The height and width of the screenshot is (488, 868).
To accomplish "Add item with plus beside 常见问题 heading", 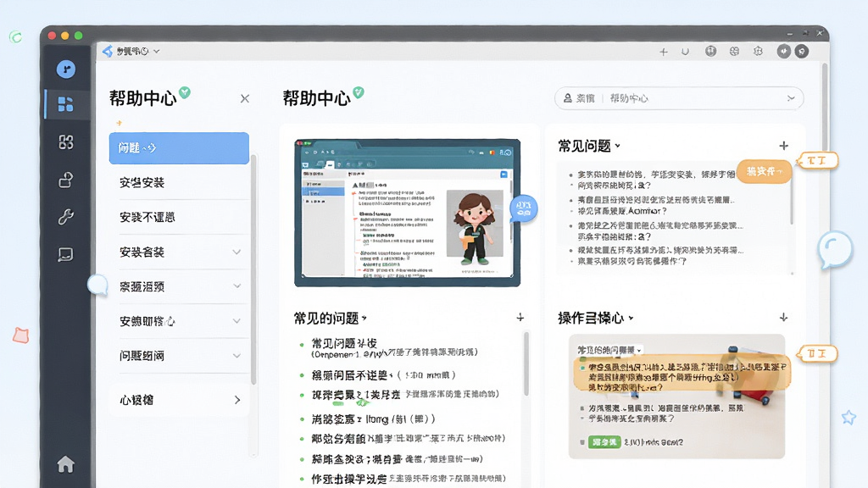I will coord(784,146).
